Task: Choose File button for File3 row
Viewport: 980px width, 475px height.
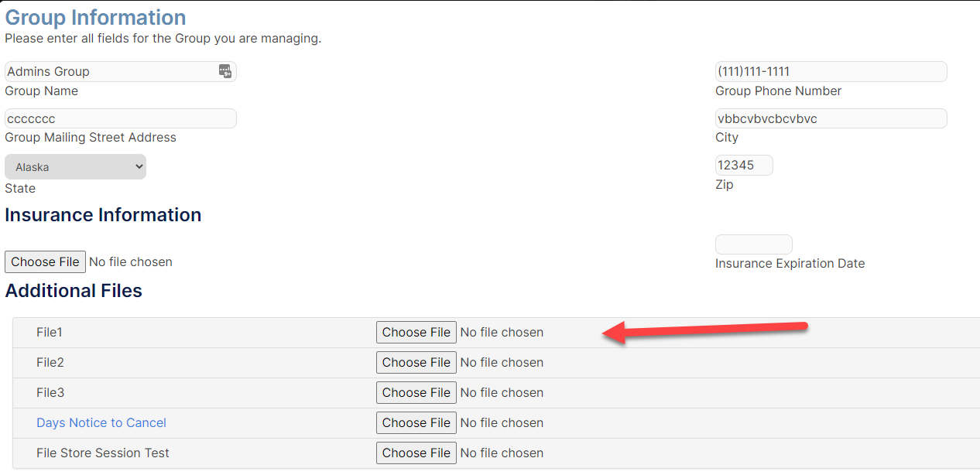Action: tap(416, 392)
